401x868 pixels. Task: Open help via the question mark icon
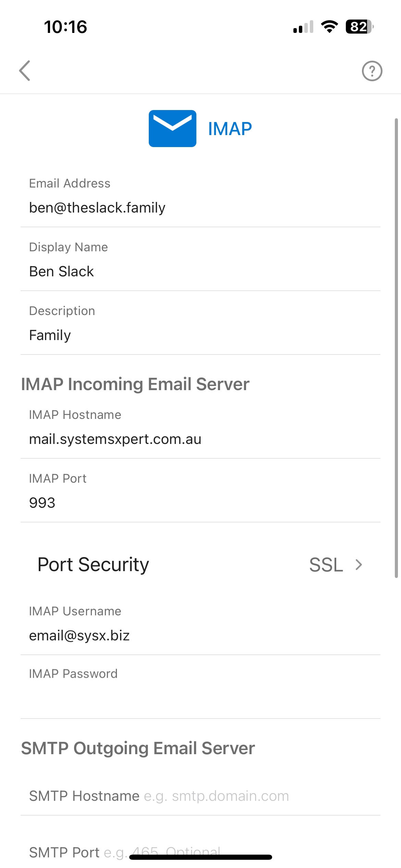point(372,71)
